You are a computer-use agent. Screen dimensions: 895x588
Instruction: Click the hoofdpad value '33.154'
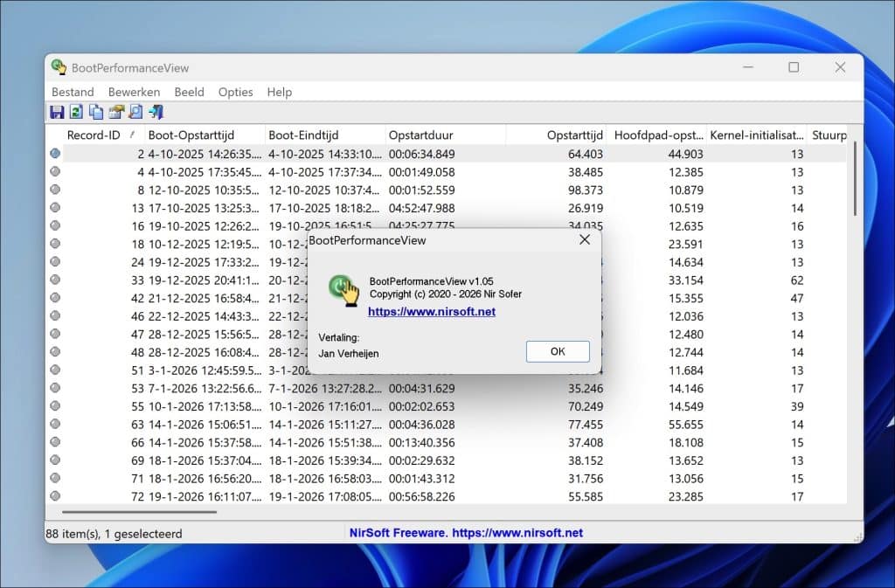(x=685, y=280)
